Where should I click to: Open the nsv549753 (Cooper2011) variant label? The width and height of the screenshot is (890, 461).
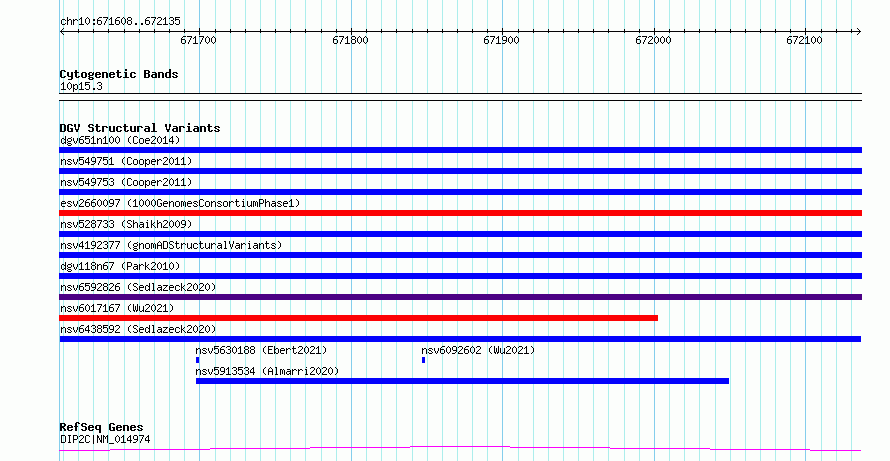point(126,182)
